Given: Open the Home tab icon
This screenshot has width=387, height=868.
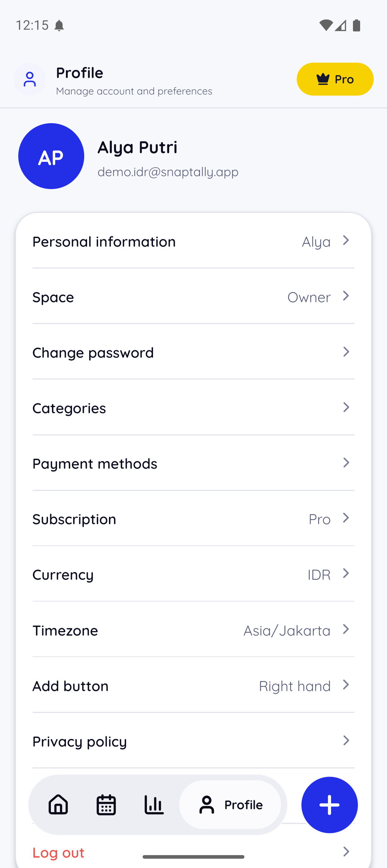Looking at the screenshot, I should point(58,805).
